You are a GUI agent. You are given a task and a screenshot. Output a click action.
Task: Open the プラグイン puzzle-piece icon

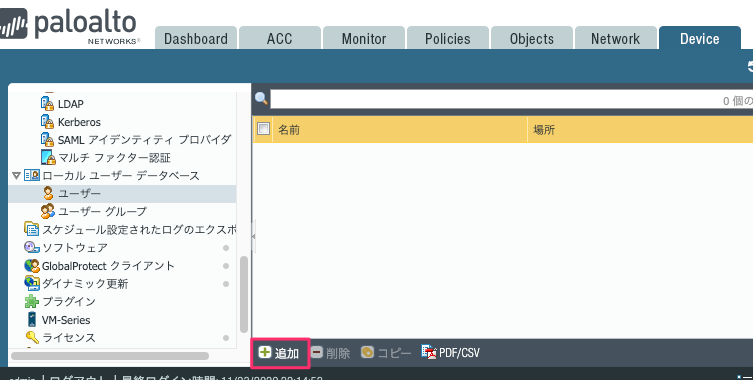click(x=32, y=301)
